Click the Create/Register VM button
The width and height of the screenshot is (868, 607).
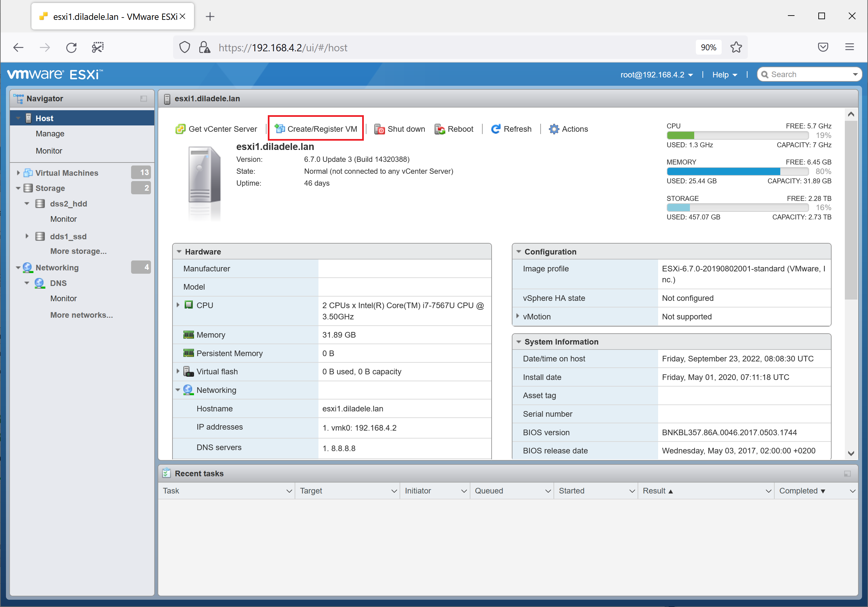pos(316,129)
